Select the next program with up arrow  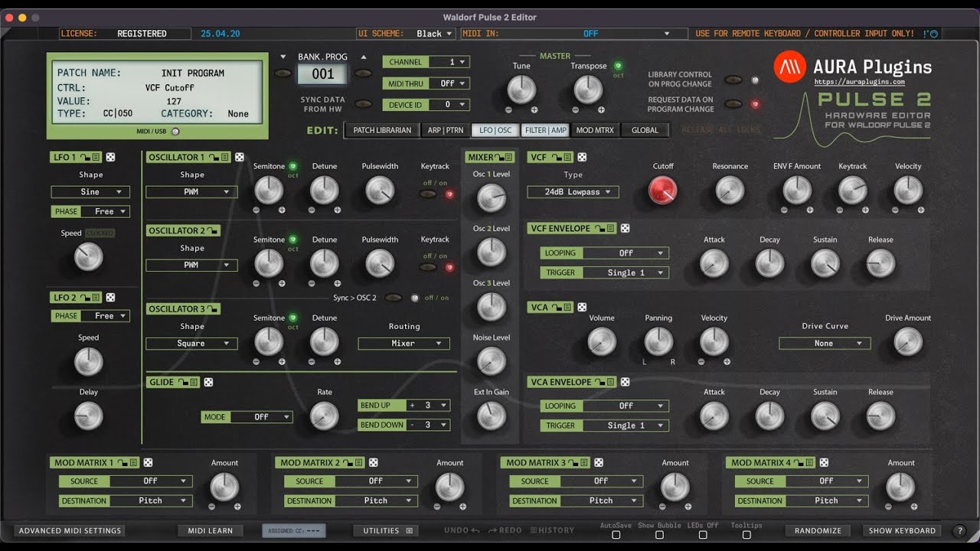pyautogui.click(x=364, y=57)
